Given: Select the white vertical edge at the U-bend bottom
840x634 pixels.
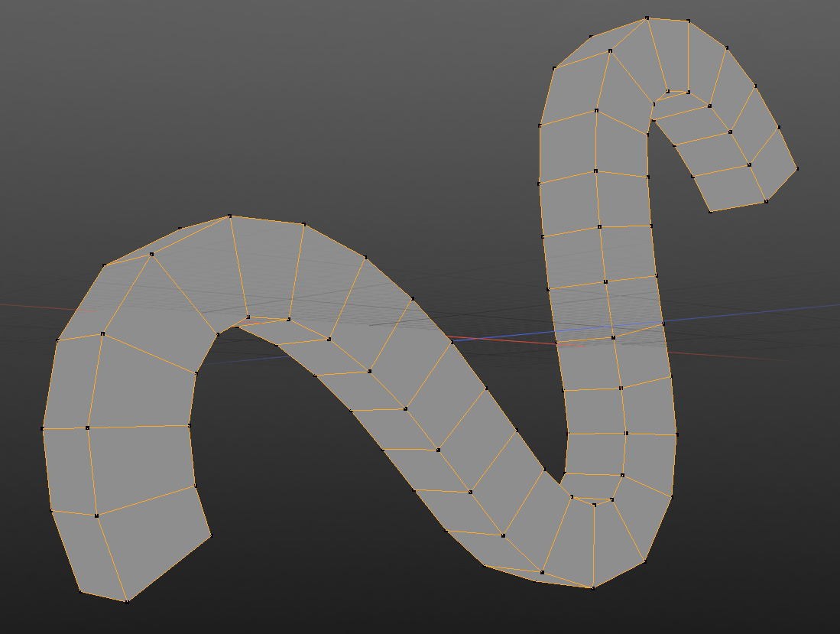Looking at the screenshot, I should point(594,545).
